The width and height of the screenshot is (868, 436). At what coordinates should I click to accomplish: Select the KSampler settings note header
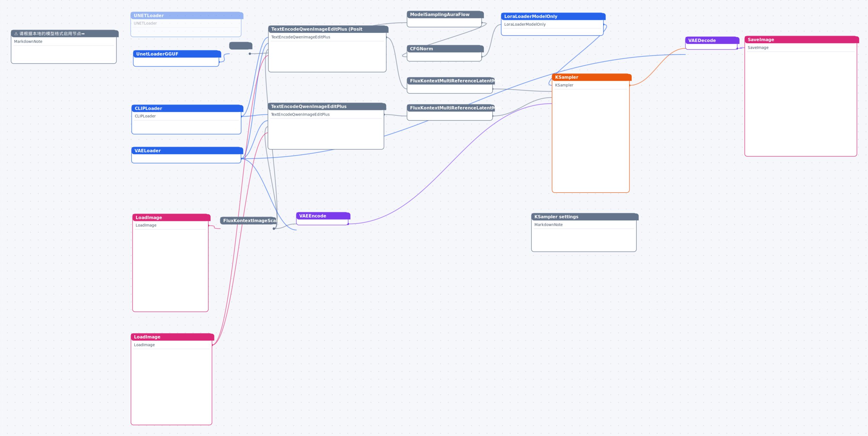(x=585, y=217)
